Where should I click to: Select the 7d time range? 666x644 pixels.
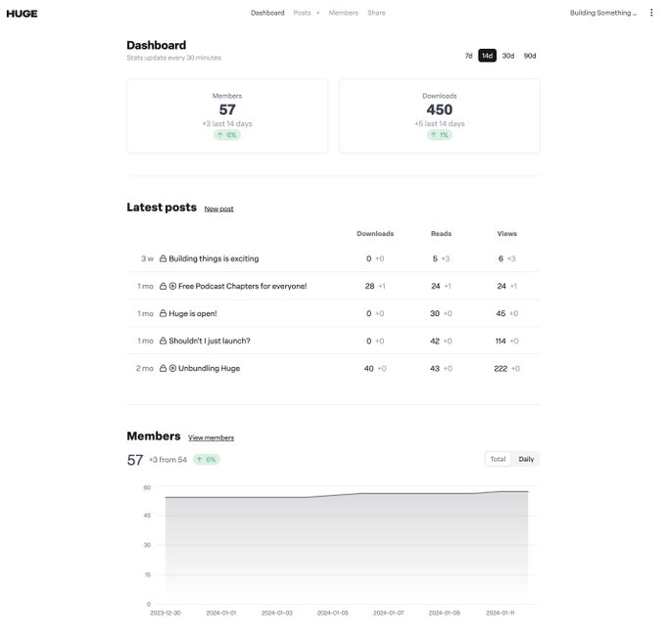[468, 56]
